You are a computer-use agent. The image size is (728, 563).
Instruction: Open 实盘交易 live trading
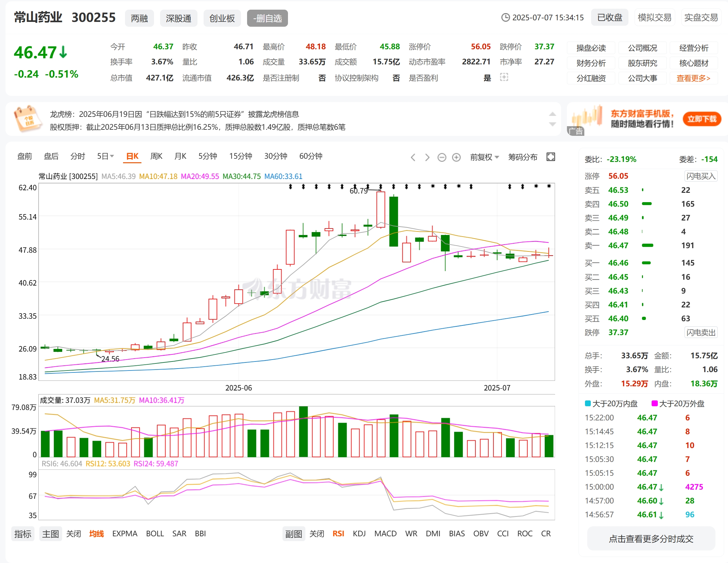[701, 17]
